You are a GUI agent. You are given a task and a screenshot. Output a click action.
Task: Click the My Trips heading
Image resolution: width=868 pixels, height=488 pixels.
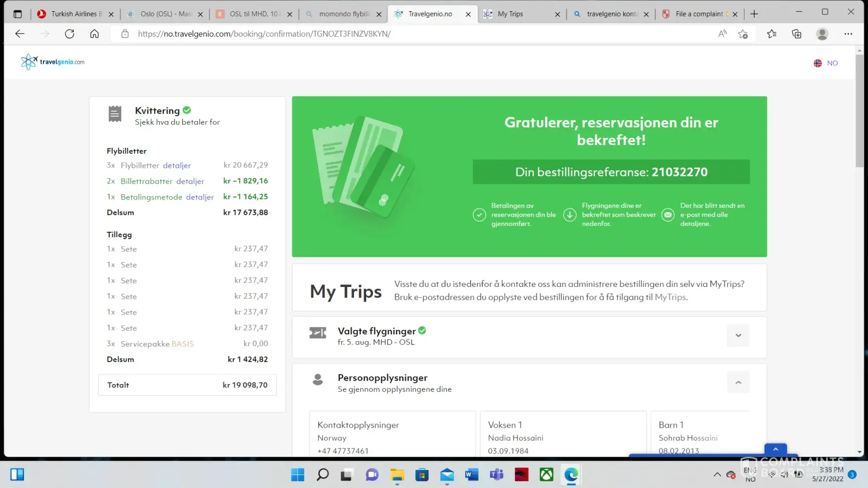coord(346,292)
